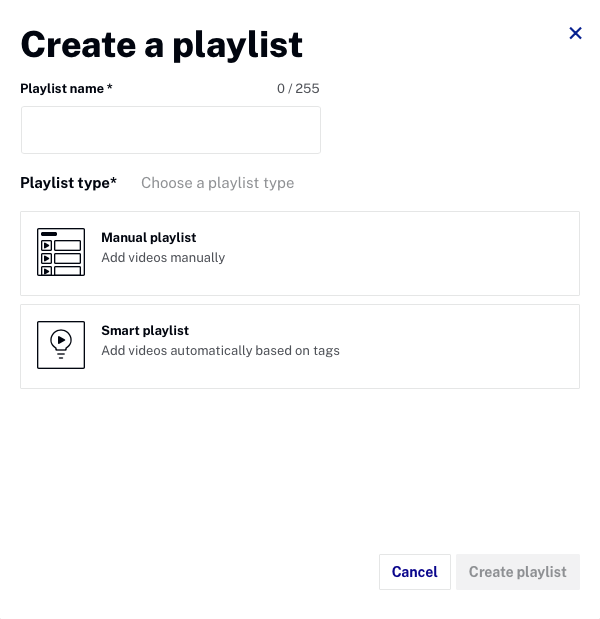Click the "Create a playlist" heading
Screen dimensions: 600x619
(x=161, y=44)
